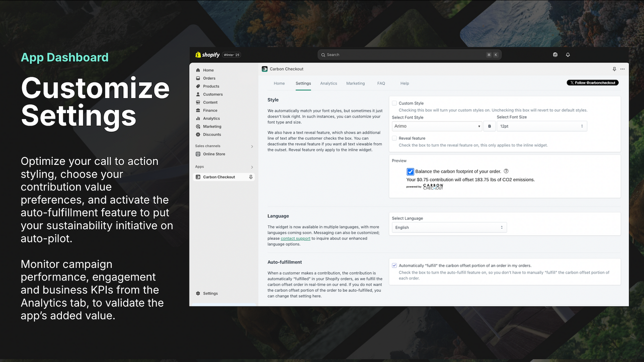The image size is (644, 362).
Task: Switch to the app's Home tab
Action: point(279,83)
